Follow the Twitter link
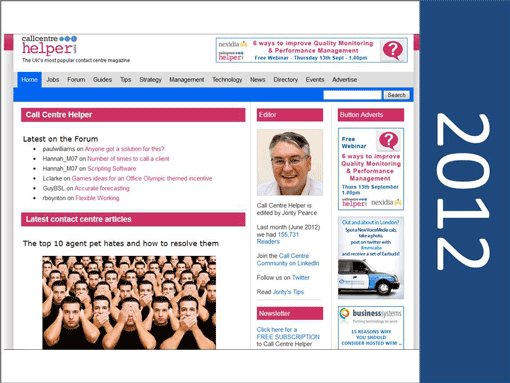This screenshot has height=383, width=510. [x=301, y=278]
